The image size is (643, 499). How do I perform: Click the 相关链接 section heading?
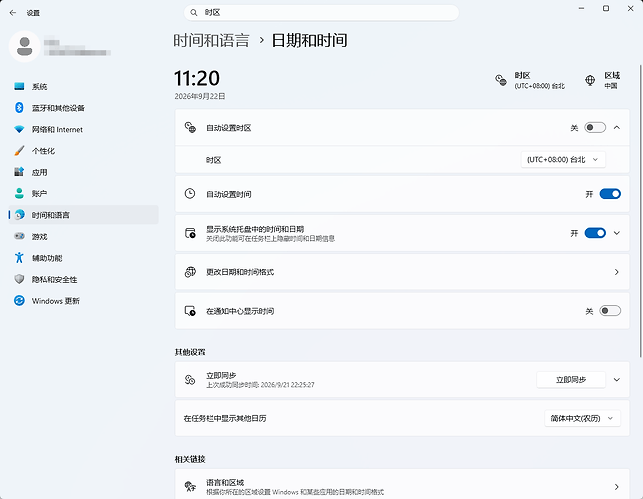pyautogui.click(x=190, y=459)
